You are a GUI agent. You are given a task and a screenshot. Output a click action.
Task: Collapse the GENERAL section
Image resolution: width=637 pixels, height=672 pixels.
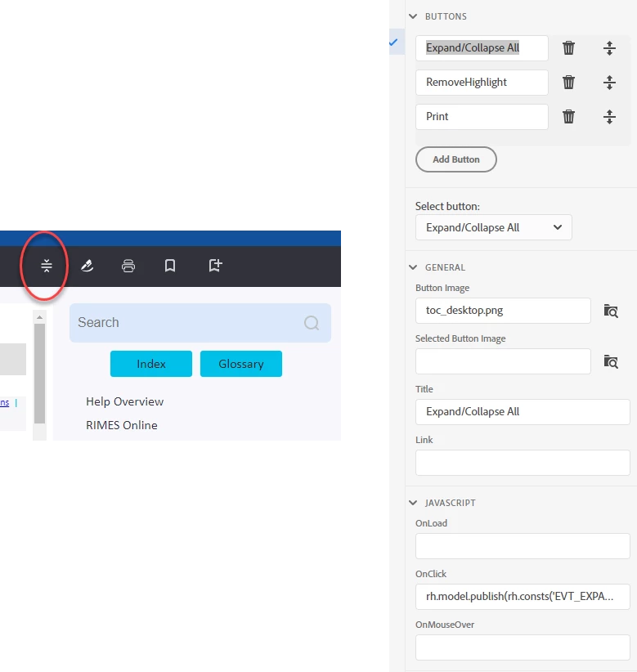pos(413,267)
